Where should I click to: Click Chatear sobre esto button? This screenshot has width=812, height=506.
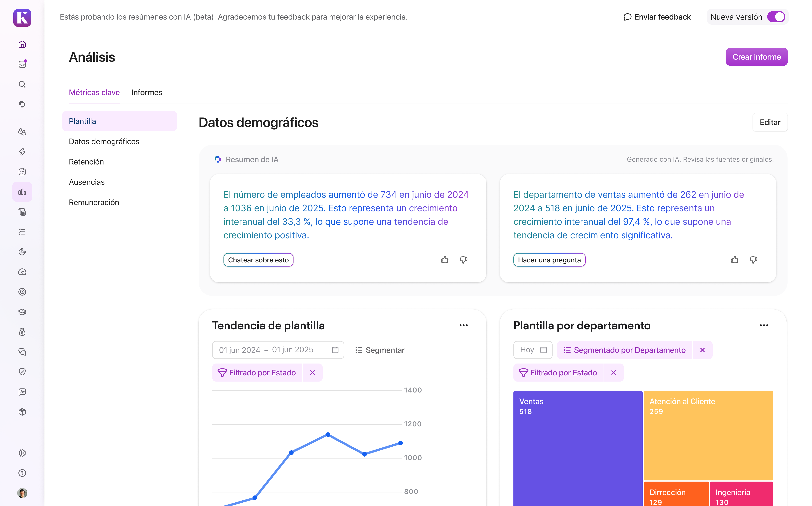click(258, 260)
